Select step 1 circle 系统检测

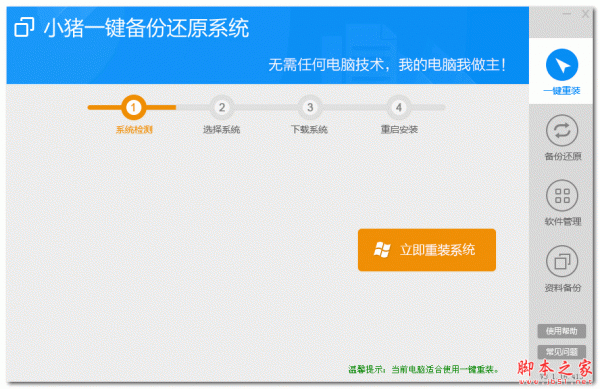click(x=134, y=107)
